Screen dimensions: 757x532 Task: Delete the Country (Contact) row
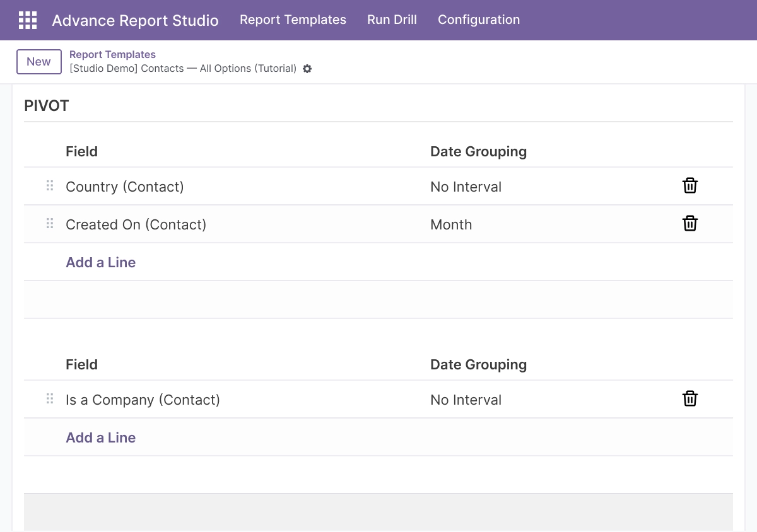tap(690, 186)
